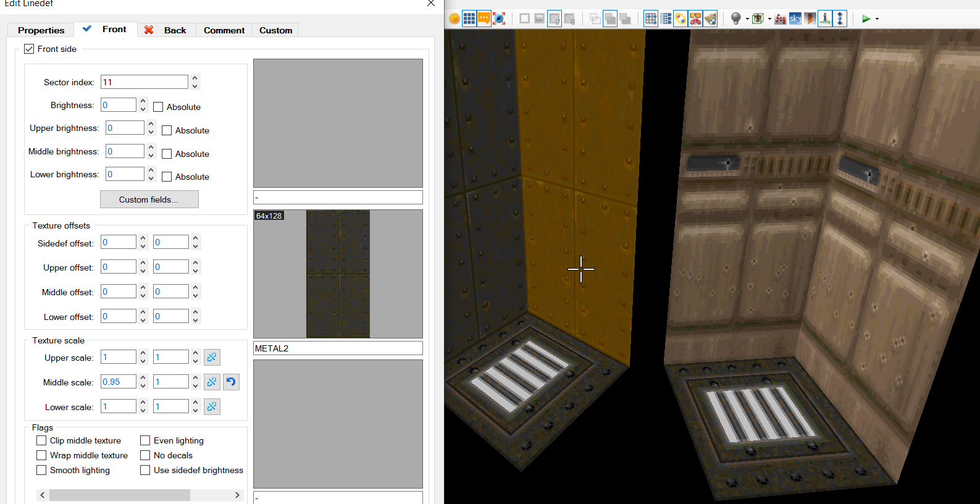This screenshot has width=980, height=504.
Task: Click the red scissors toolbar icon
Action: pos(695,19)
